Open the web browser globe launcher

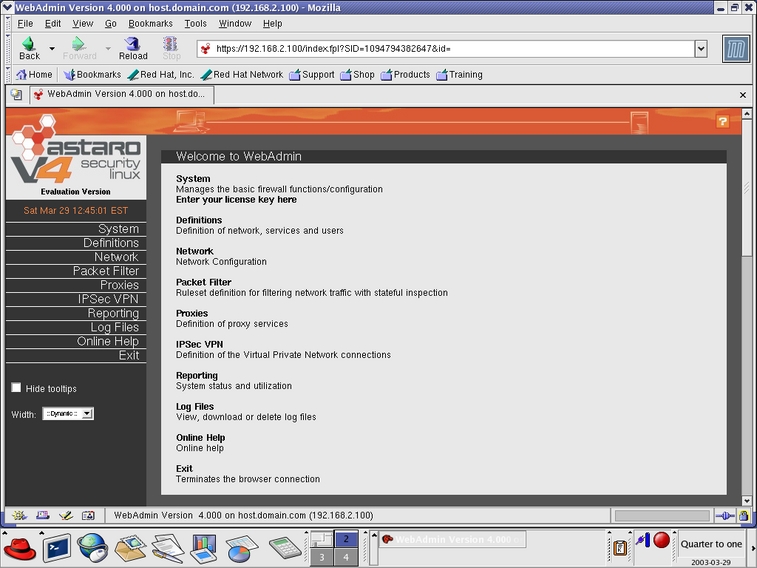click(x=93, y=547)
